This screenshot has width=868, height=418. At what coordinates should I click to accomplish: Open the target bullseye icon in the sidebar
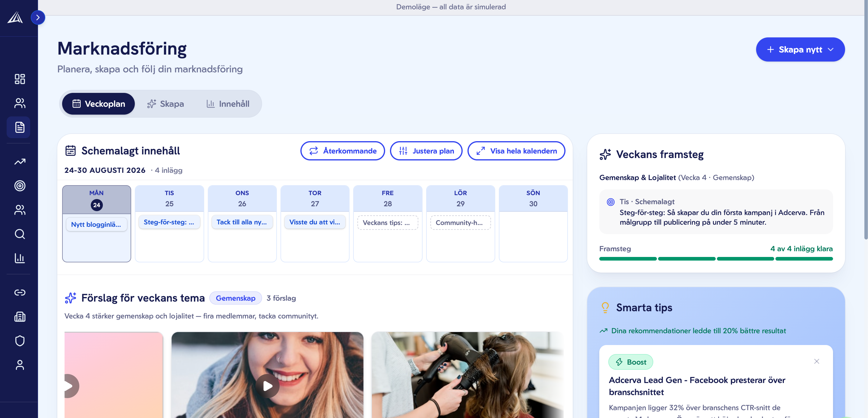tap(20, 185)
